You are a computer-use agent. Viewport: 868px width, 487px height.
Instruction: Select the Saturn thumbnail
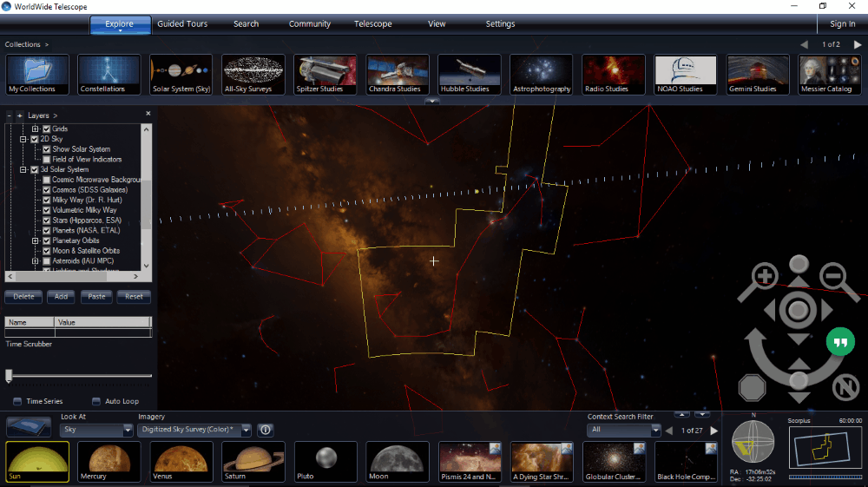pyautogui.click(x=253, y=462)
